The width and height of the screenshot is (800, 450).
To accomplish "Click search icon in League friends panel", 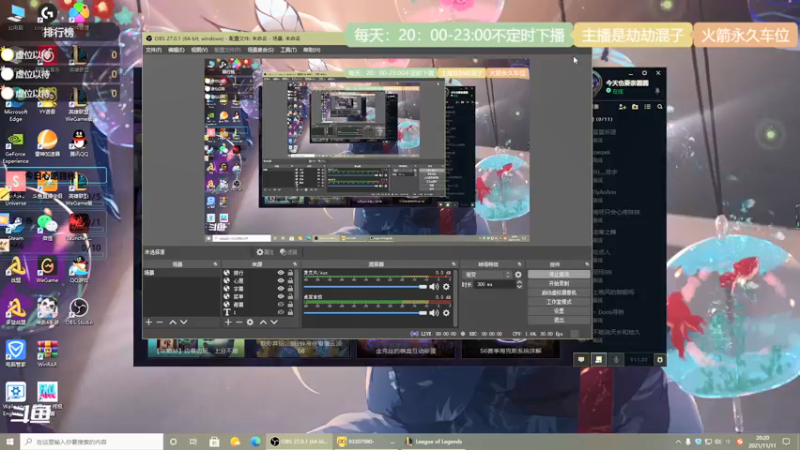I will (x=660, y=107).
